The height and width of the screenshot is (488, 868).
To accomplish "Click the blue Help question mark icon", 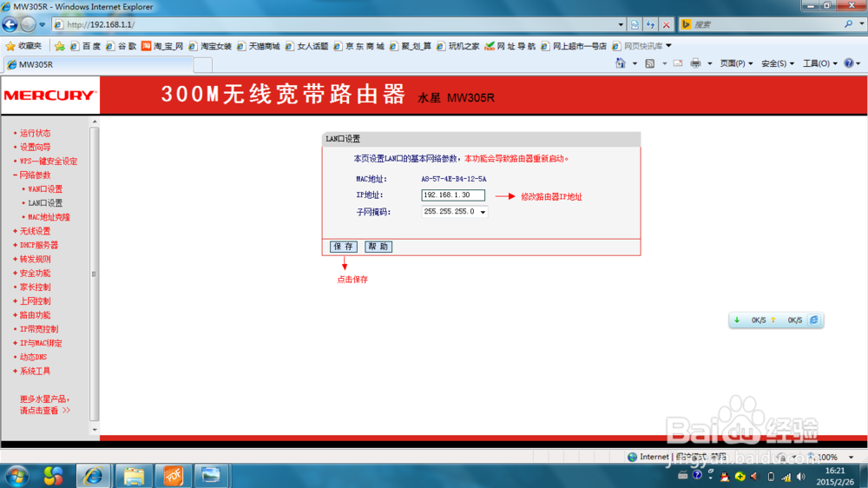I will point(849,63).
